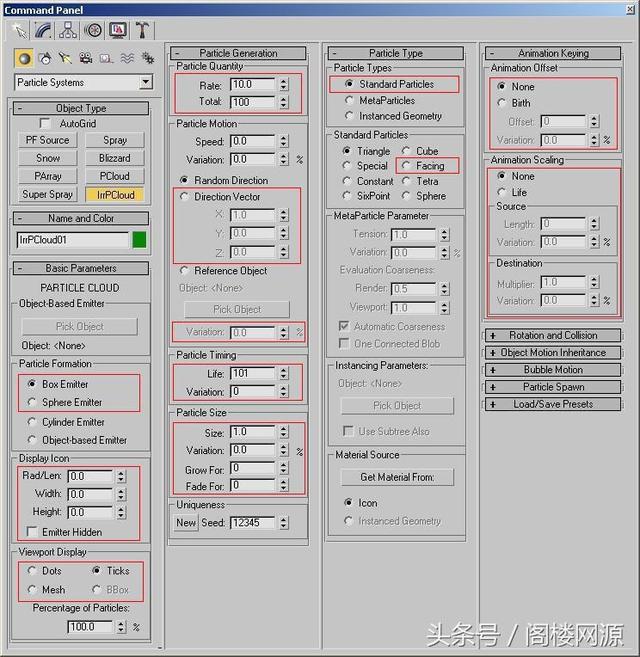Enable the AutoGrid checkbox
Image resolution: width=640 pixels, height=657 pixels.
pos(44,124)
